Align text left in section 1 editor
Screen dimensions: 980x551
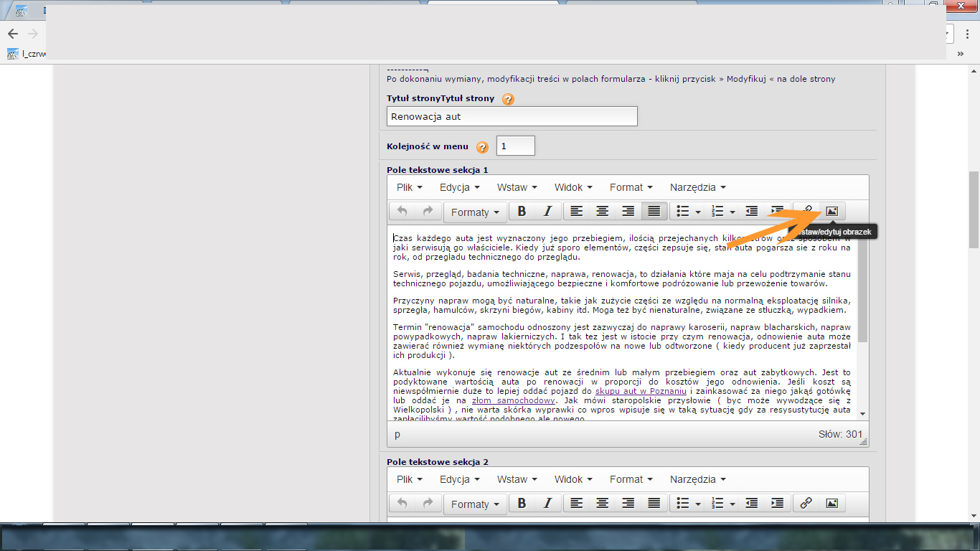(x=577, y=212)
